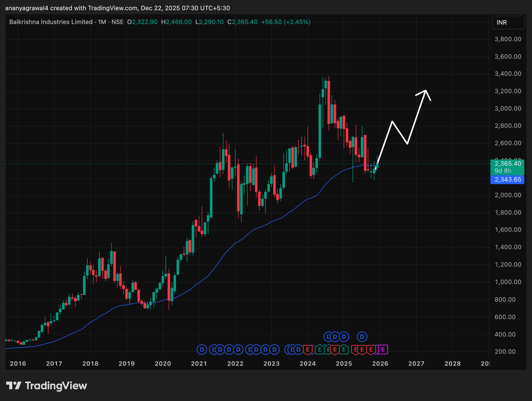Click the 2,600.00 price axis label
Image resolution: width=532 pixels, height=401 pixels.
pos(508,143)
